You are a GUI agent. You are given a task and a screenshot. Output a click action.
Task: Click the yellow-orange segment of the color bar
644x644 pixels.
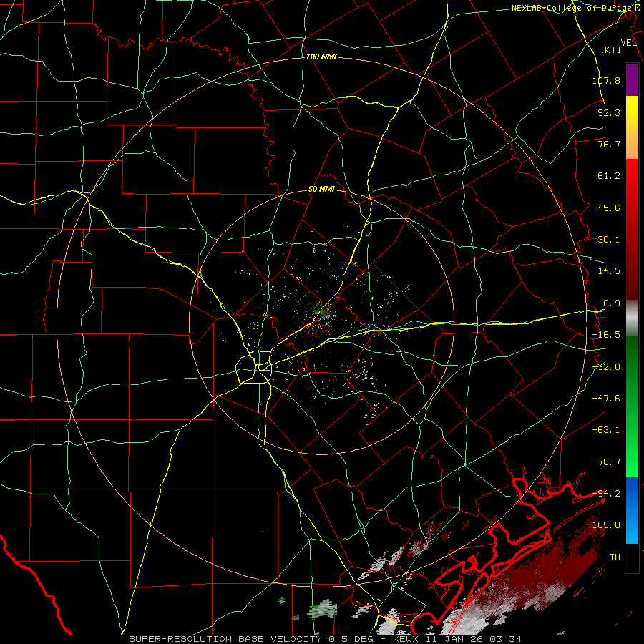(632, 127)
